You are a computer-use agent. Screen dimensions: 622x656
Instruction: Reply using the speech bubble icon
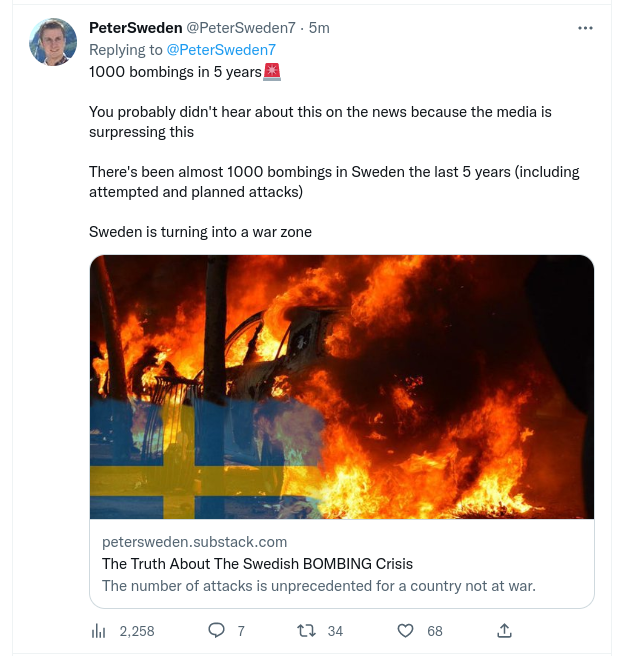pos(215,631)
